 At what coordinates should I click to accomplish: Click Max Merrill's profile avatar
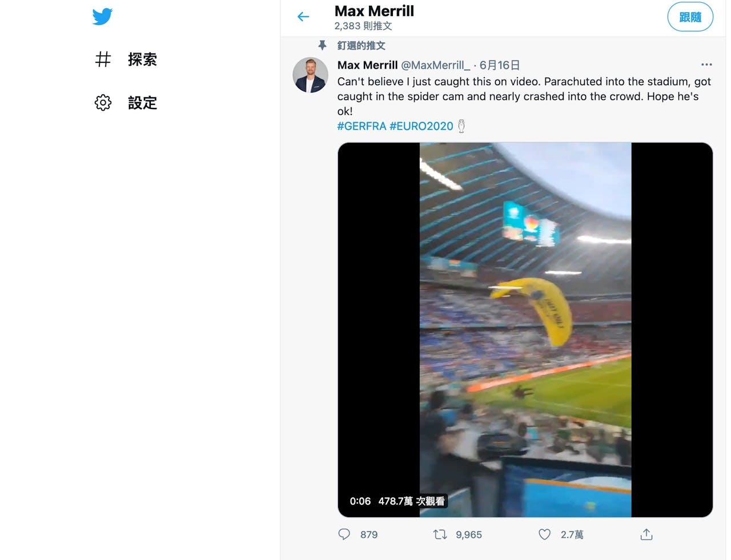(x=310, y=75)
